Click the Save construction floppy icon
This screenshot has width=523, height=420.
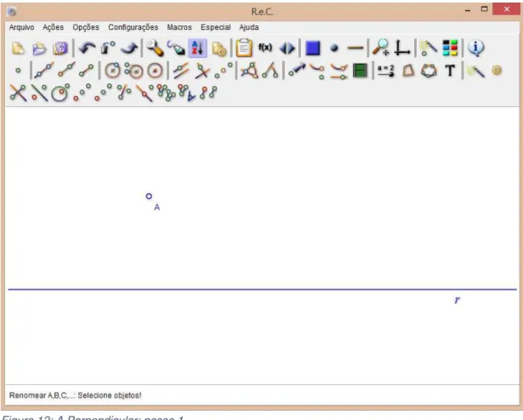pyautogui.click(x=60, y=48)
